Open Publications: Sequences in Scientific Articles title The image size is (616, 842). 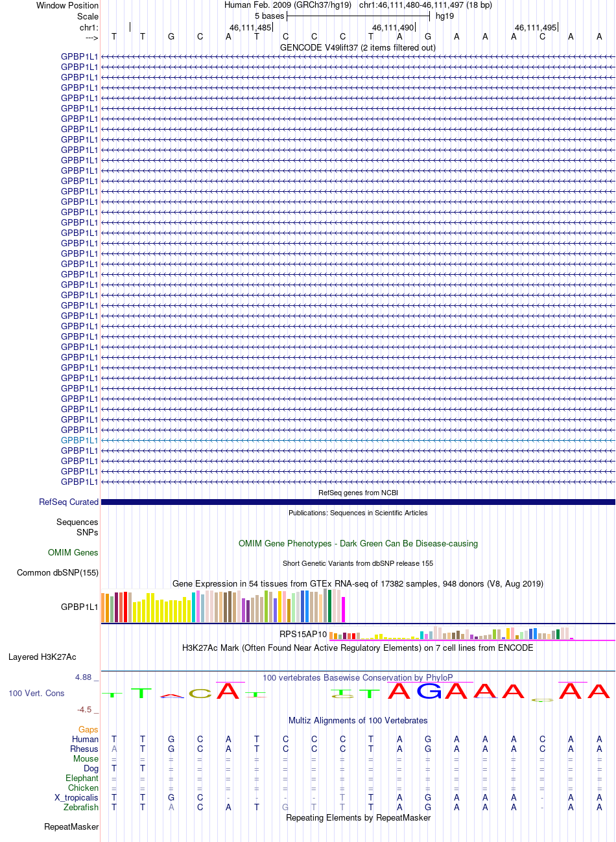[x=358, y=513]
